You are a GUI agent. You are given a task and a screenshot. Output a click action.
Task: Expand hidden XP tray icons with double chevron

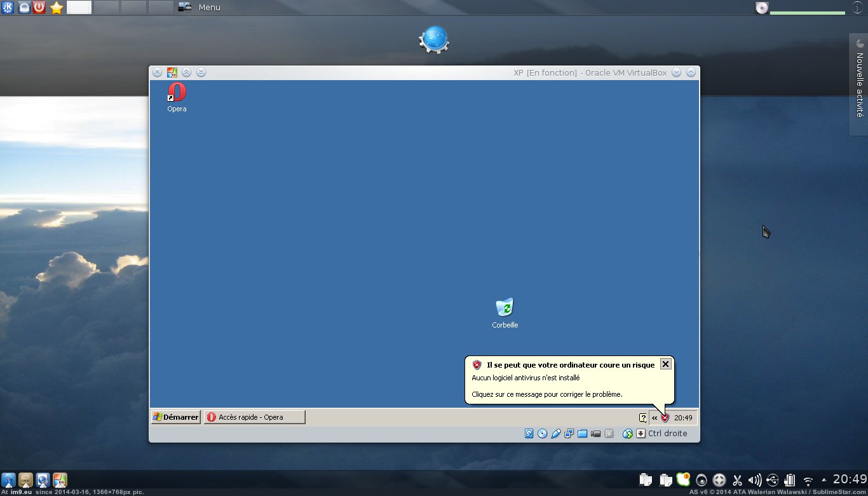coord(654,418)
